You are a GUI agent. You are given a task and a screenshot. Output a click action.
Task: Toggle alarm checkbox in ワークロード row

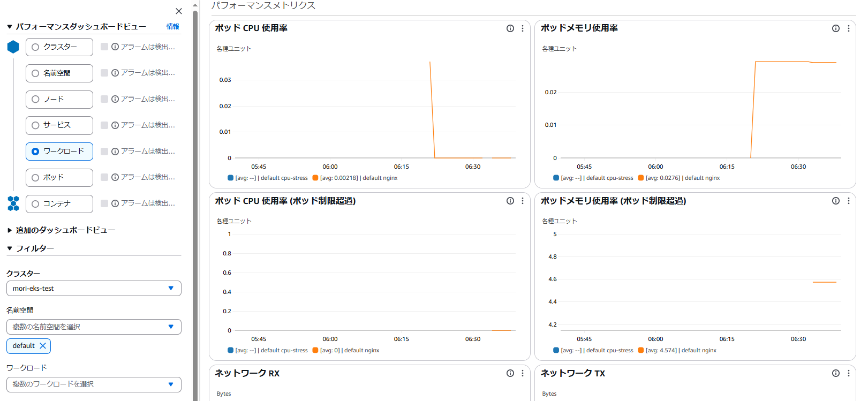[104, 152]
